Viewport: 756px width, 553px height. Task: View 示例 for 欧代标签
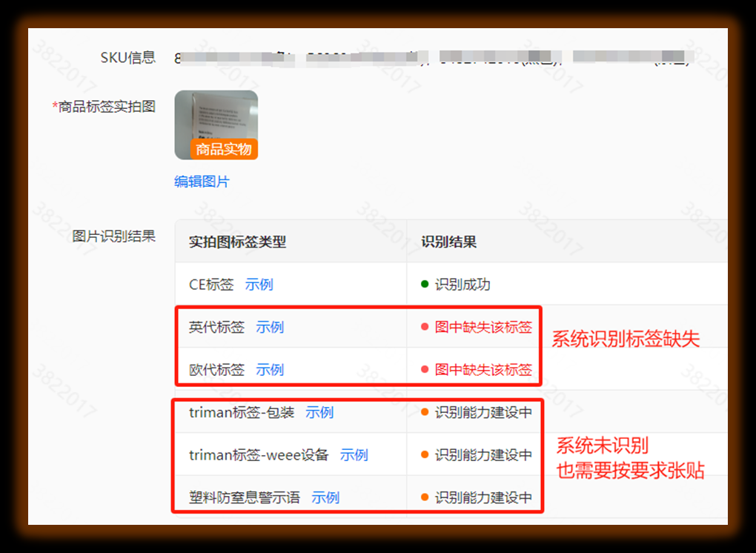(x=270, y=370)
